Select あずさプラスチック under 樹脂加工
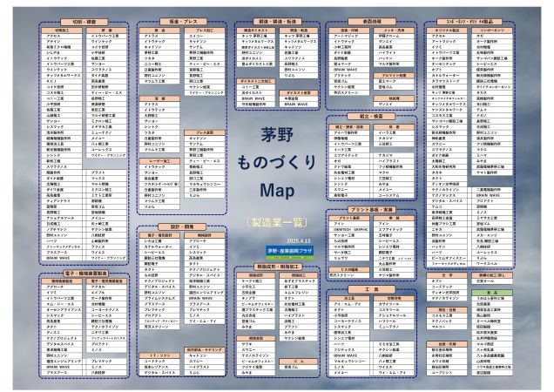 click(299, 281)
